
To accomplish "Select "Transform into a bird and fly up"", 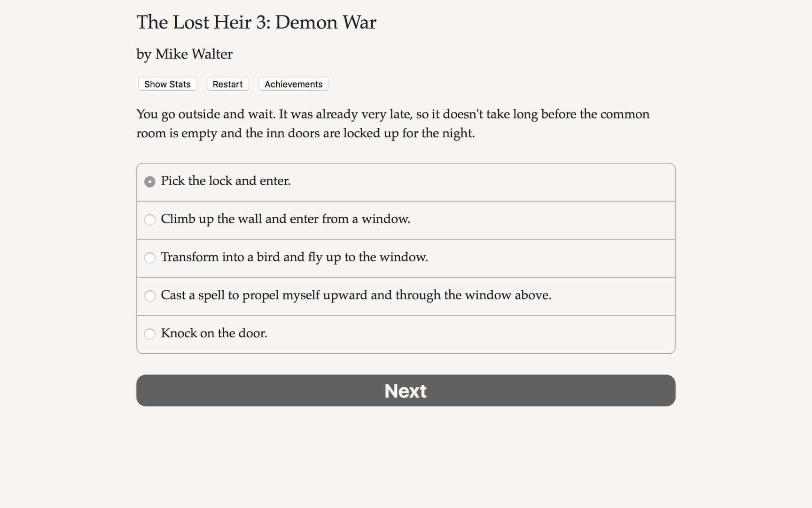I will tap(149, 258).
